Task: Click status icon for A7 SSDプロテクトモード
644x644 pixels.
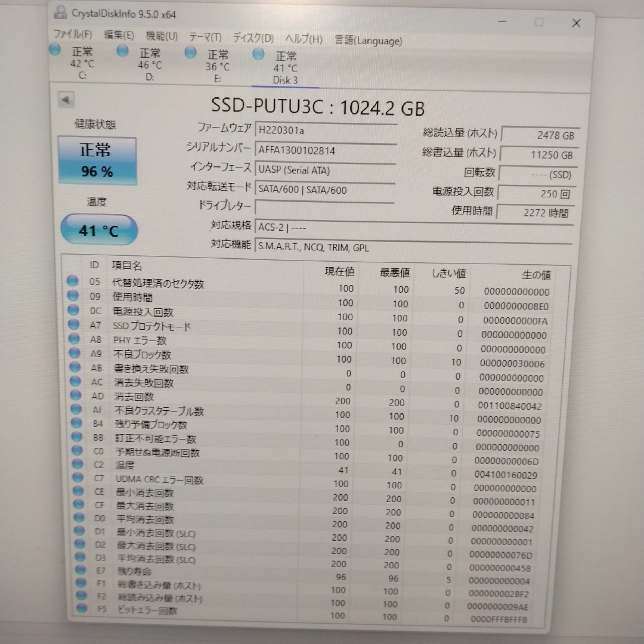Action: [74, 324]
